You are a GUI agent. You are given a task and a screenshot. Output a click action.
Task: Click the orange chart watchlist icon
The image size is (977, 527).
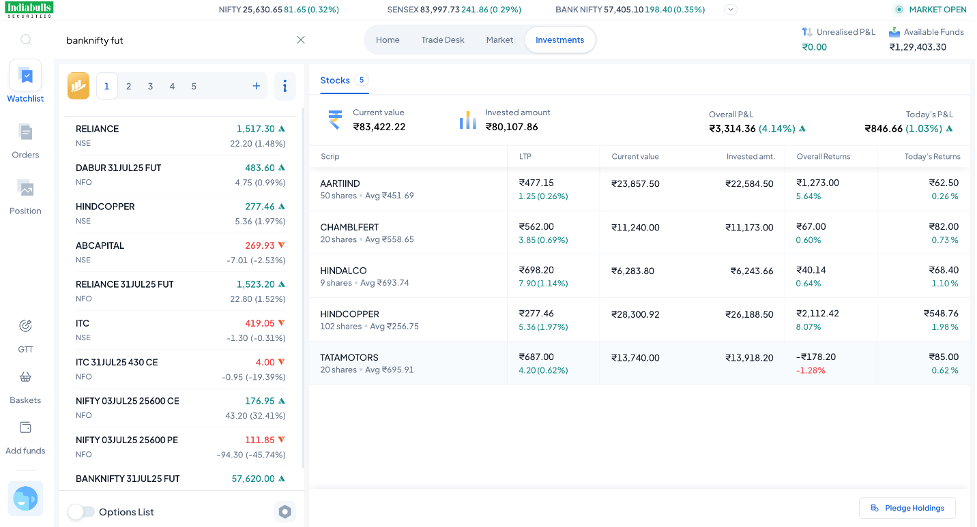(x=79, y=86)
